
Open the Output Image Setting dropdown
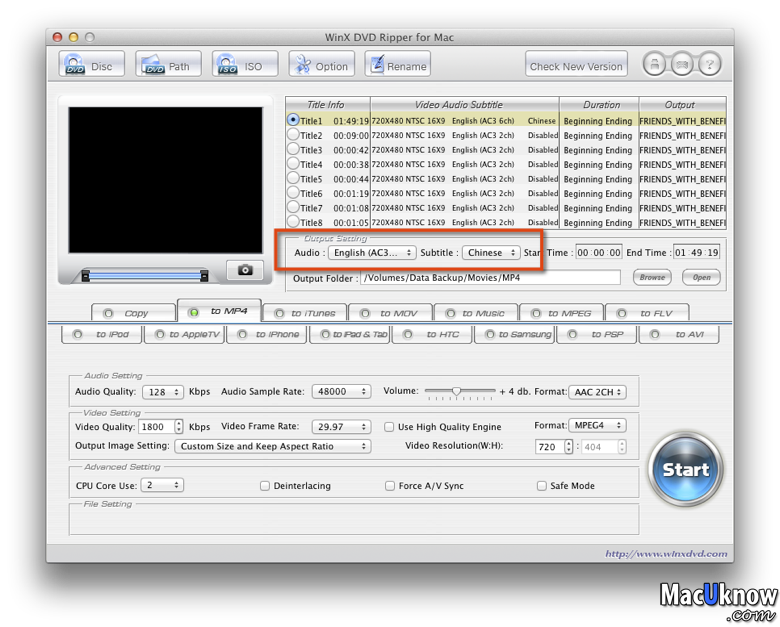point(272,446)
